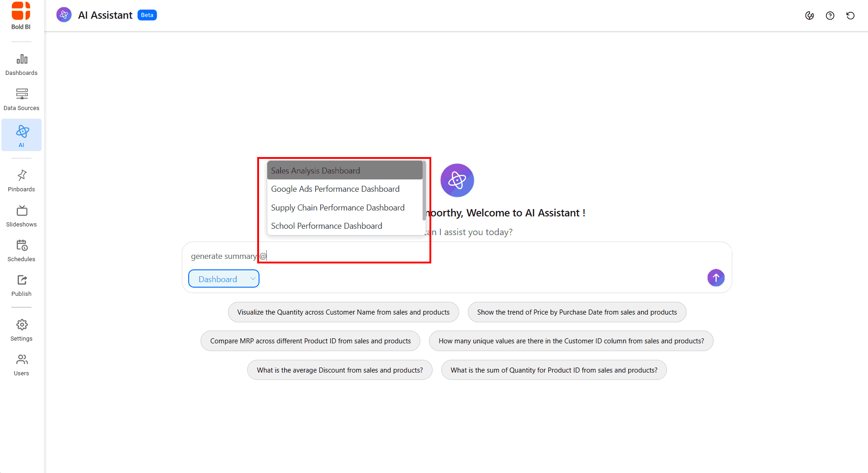Open Schedules from the sidebar

[x=21, y=251]
